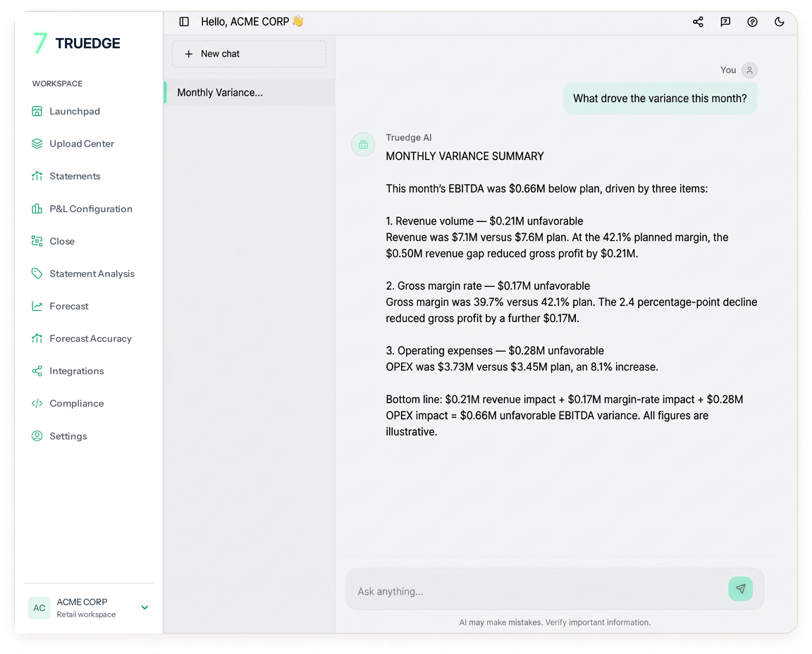Image resolution: width=812 pixels, height=654 pixels.
Task: Click the Truedge logo
Action: [77, 43]
